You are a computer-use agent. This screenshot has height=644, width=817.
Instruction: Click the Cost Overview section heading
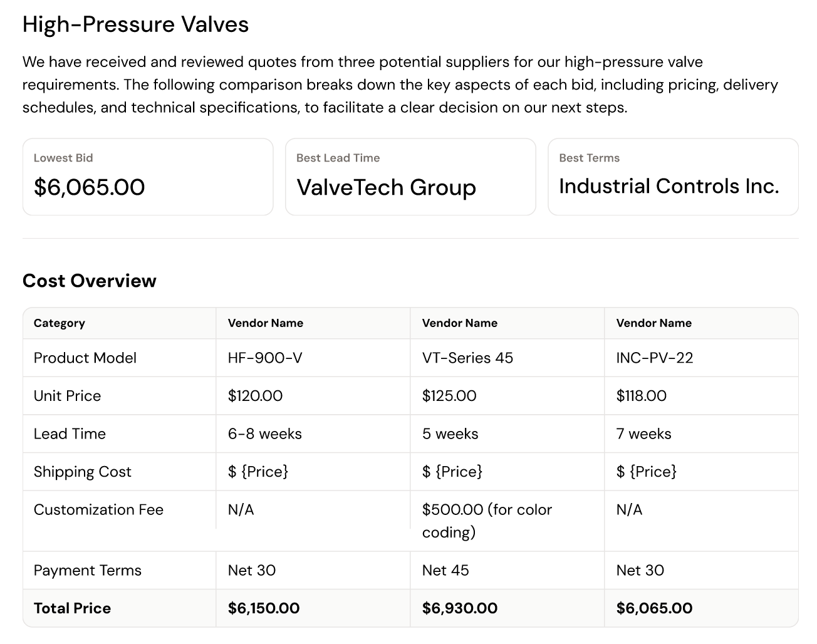pyautogui.click(x=89, y=281)
